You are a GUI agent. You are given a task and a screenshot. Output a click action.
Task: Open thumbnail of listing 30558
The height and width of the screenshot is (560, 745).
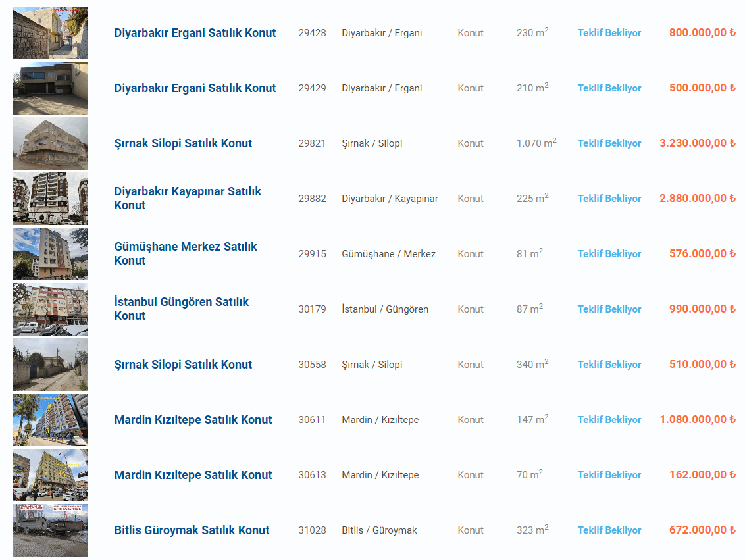(50, 365)
